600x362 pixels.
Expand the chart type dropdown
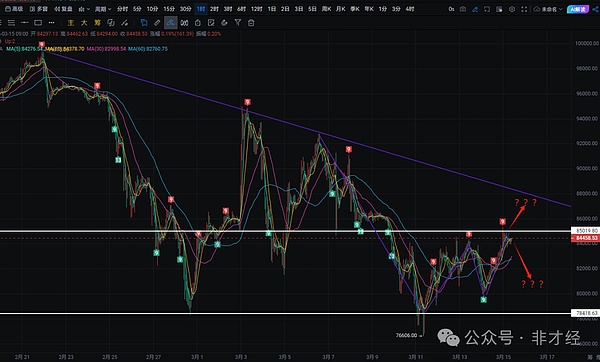point(84,9)
